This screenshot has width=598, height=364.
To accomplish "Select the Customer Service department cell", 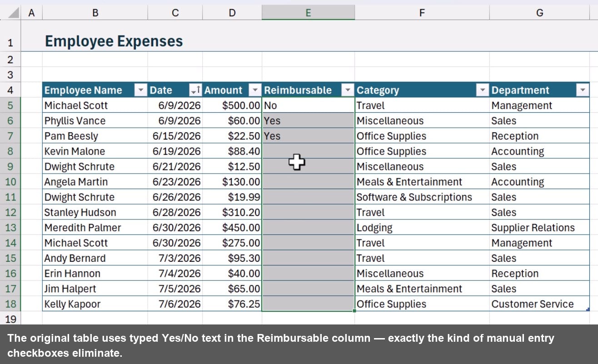I will click(539, 304).
